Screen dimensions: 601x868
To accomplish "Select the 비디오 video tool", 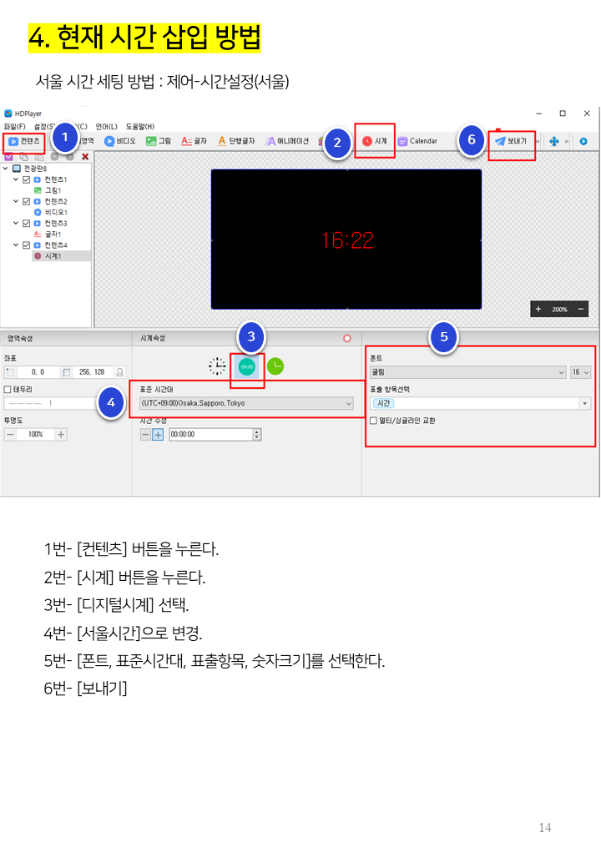I will [120, 141].
